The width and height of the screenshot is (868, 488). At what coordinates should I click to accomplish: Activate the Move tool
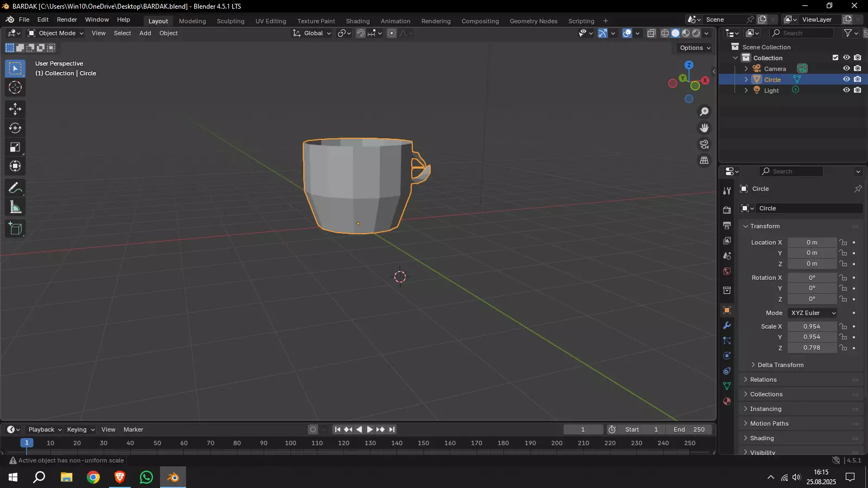pyautogui.click(x=15, y=109)
